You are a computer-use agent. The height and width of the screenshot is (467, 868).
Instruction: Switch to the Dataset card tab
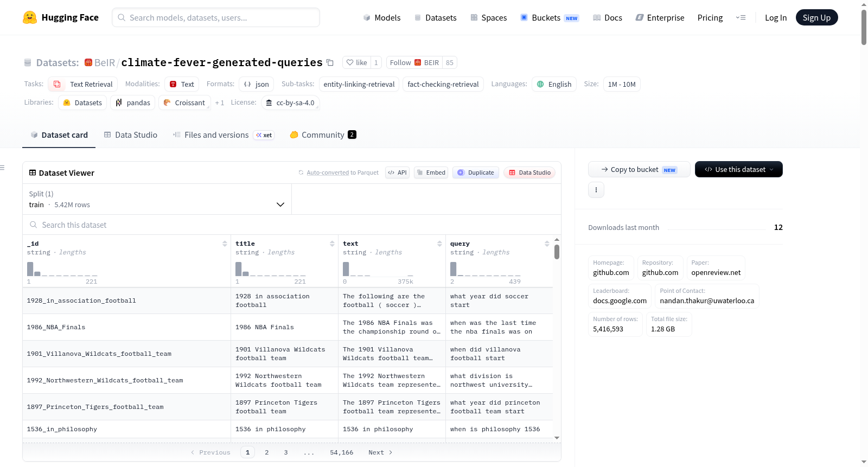point(59,135)
